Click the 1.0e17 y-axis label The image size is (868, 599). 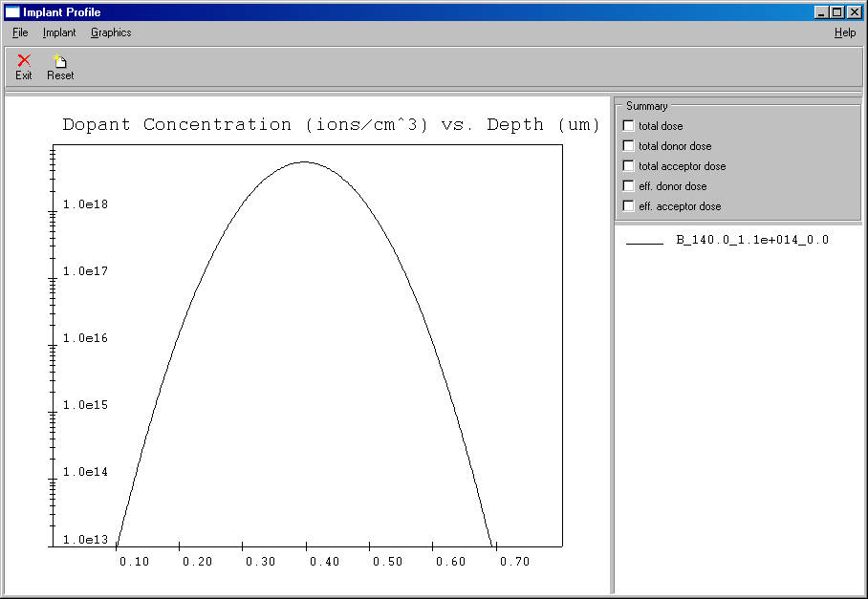85,271
